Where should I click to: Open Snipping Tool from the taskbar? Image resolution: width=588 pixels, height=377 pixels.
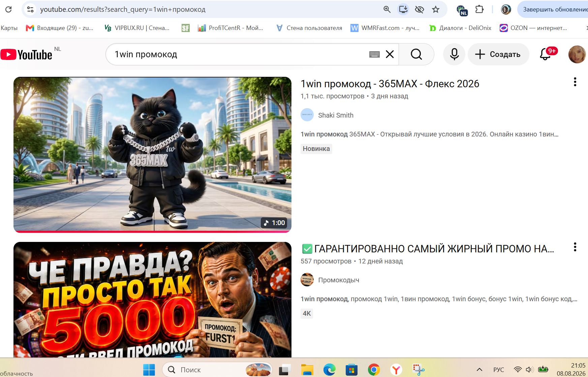click(419, 370)
